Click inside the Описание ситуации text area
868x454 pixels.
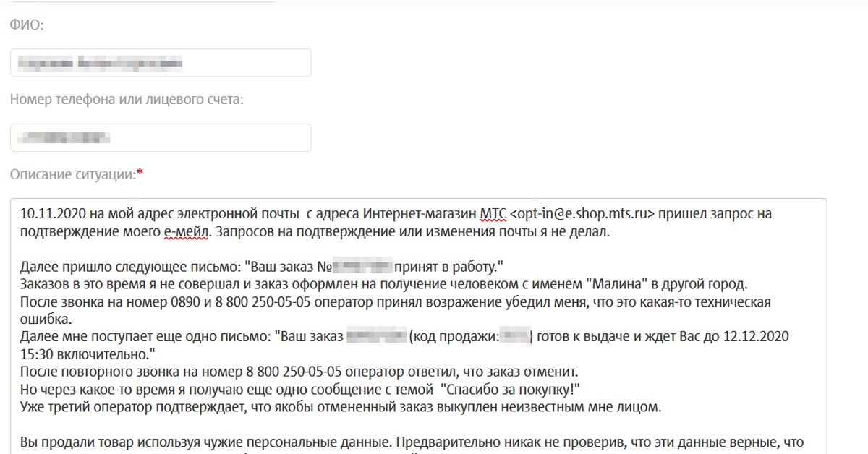click(418, 327)
